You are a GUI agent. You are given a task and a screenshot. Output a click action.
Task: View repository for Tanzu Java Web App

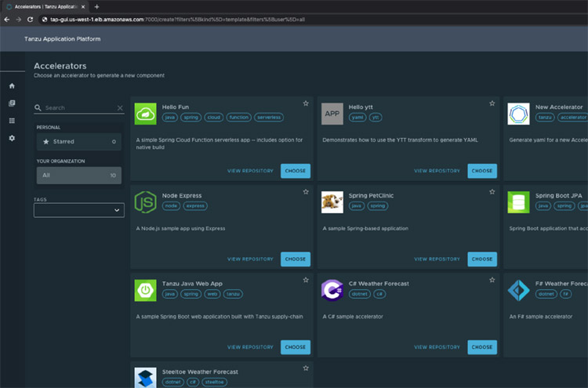[250, 347]
